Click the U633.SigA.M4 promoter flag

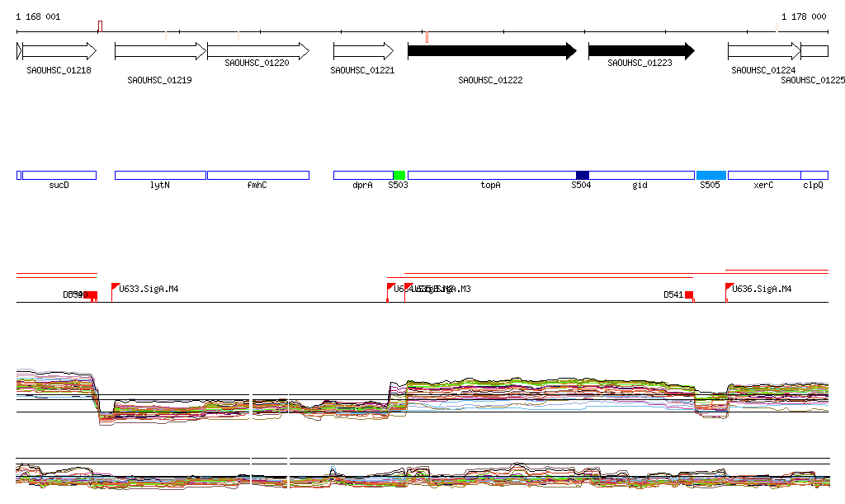coord(116,287)
